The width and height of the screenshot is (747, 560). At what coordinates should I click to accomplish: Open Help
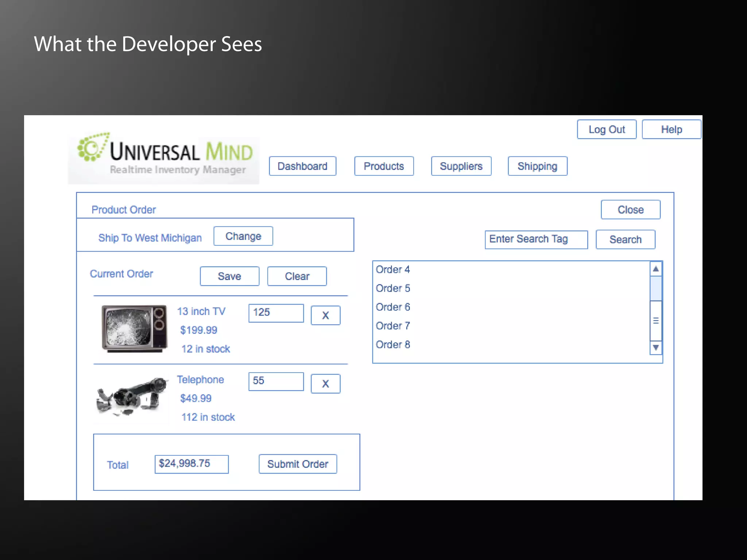pos(671,129)
